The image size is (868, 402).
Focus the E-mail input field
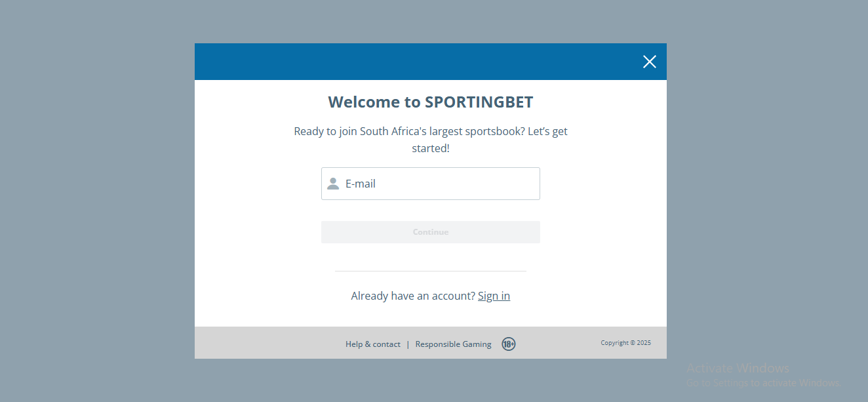tap(431, 184)
